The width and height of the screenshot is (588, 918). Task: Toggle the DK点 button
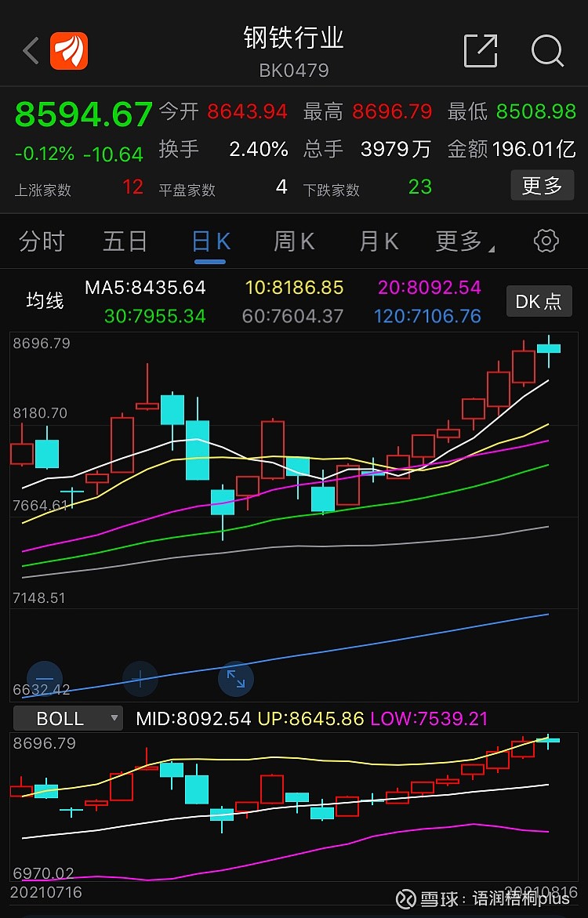pos(539,302)
